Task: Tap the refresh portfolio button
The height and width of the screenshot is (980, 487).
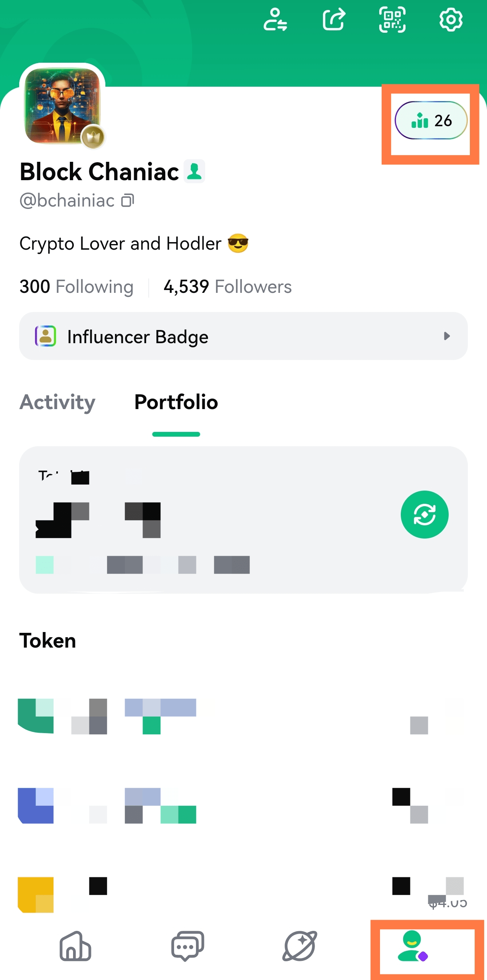Action: coord(424,514)
